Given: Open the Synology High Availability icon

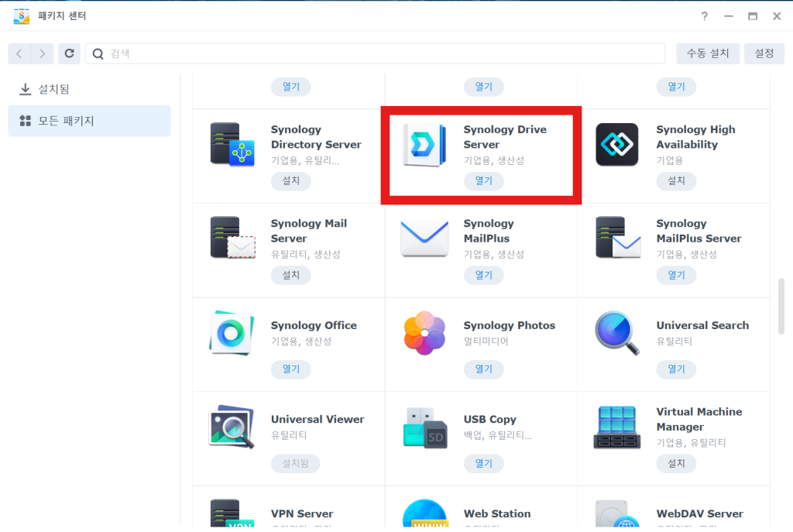Looking at the screenshot, I should tap(617, 145).
